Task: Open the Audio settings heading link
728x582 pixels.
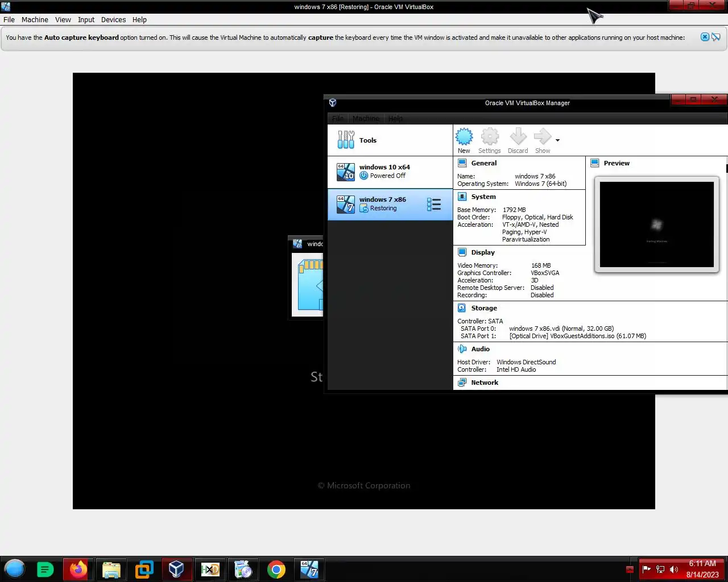Action: tap(481, 349)
